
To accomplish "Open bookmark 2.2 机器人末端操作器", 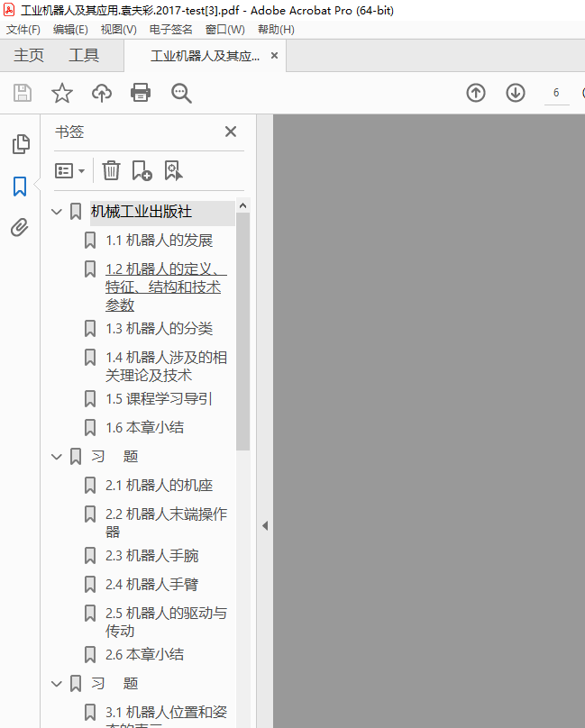I will (x=166, y=523).
